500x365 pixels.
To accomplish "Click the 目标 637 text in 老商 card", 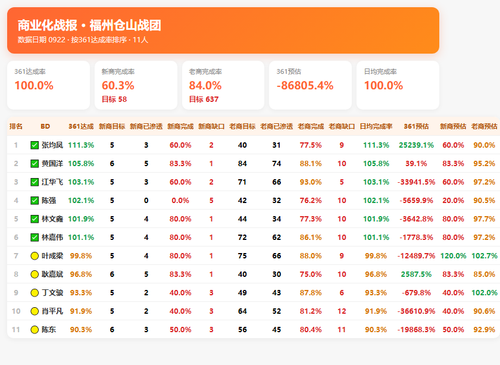I will 204,99.
